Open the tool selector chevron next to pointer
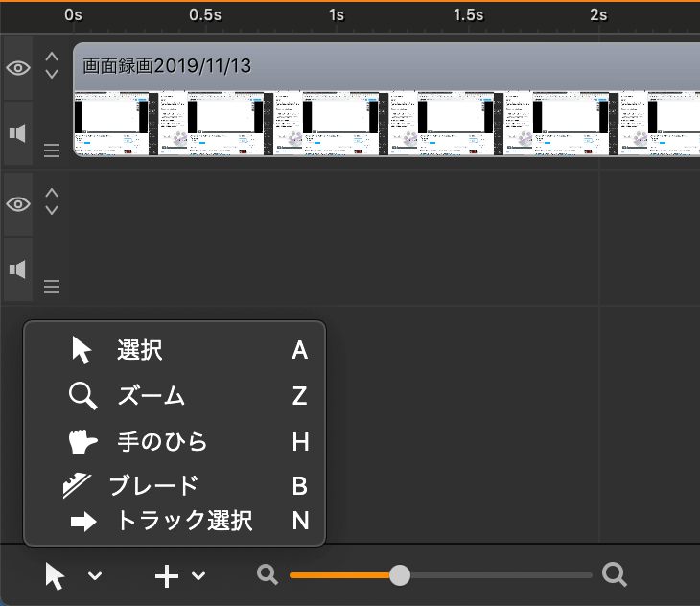 (95, 576)
